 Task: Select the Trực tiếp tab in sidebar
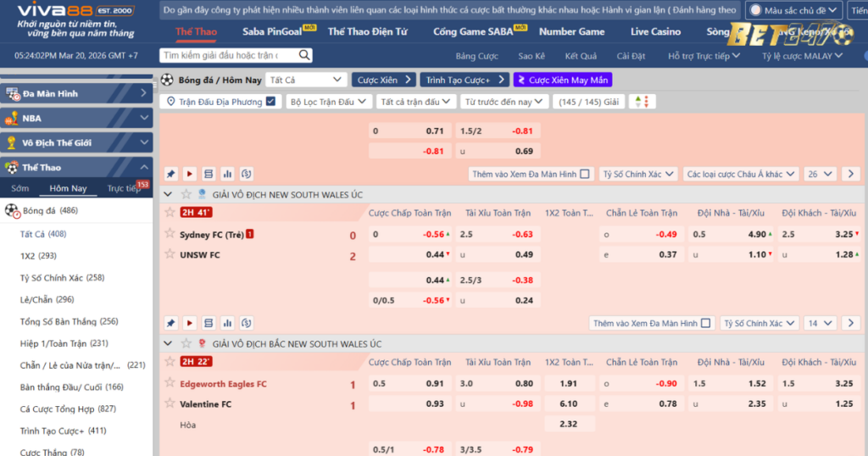(x=124, y=189)
